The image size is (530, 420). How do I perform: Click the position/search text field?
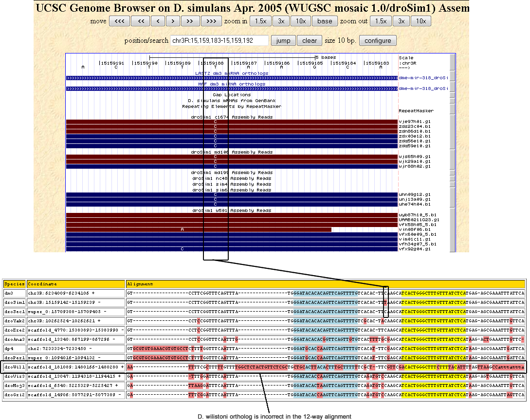(x=219, y=41)
